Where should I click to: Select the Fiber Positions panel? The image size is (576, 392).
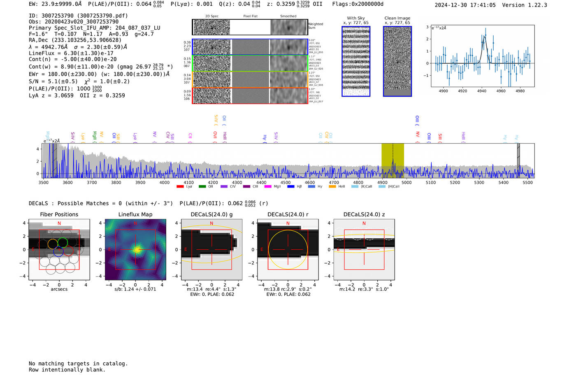[x=59, y=250]
